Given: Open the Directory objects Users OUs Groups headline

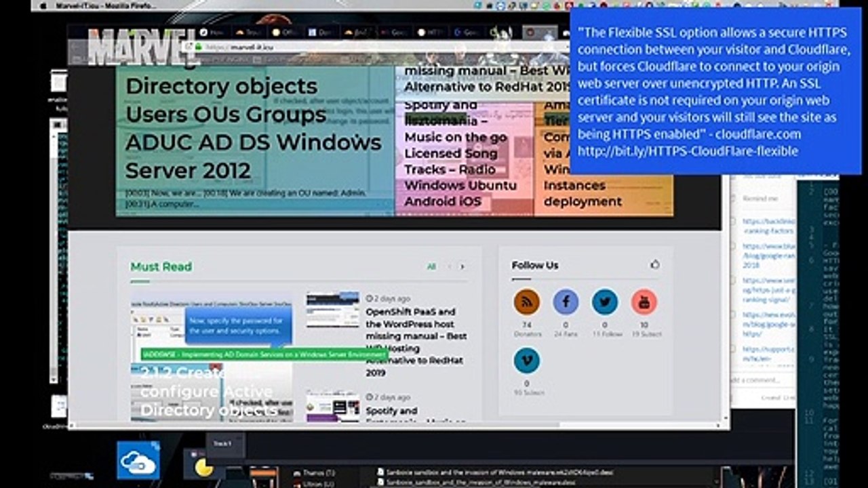Looking at the screenshot, I should (254, 128).
